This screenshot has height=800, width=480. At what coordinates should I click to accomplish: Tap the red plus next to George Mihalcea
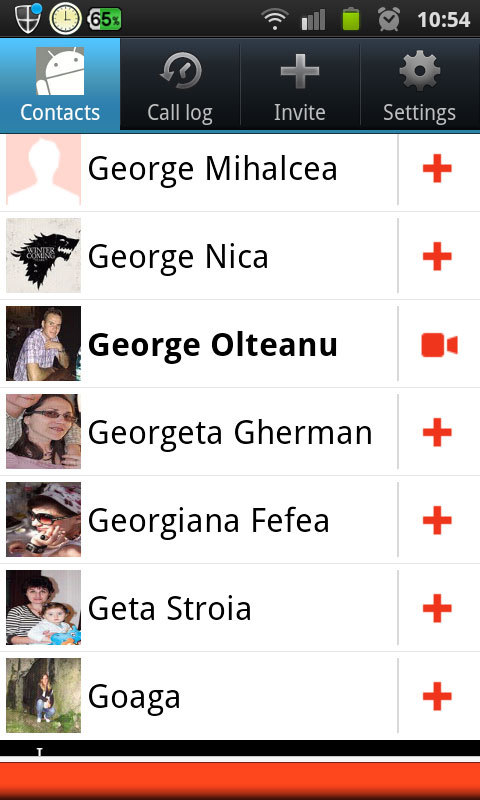click(x=437, y=168)
